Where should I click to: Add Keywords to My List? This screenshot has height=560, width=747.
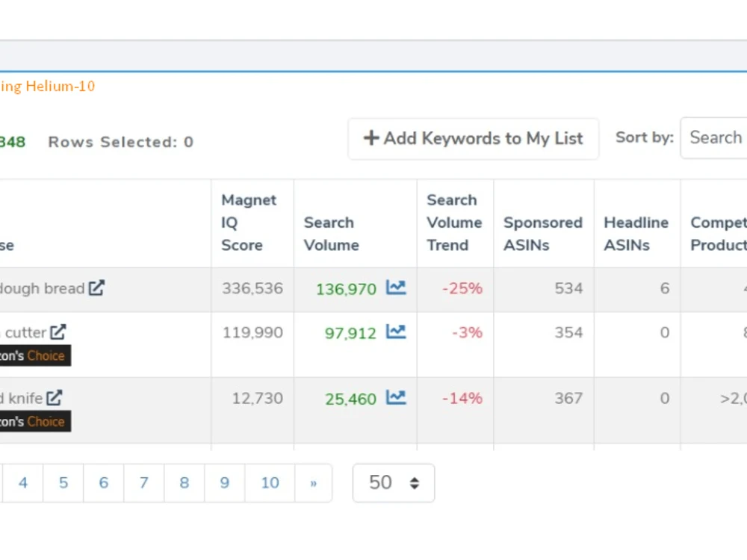point(473,139)
